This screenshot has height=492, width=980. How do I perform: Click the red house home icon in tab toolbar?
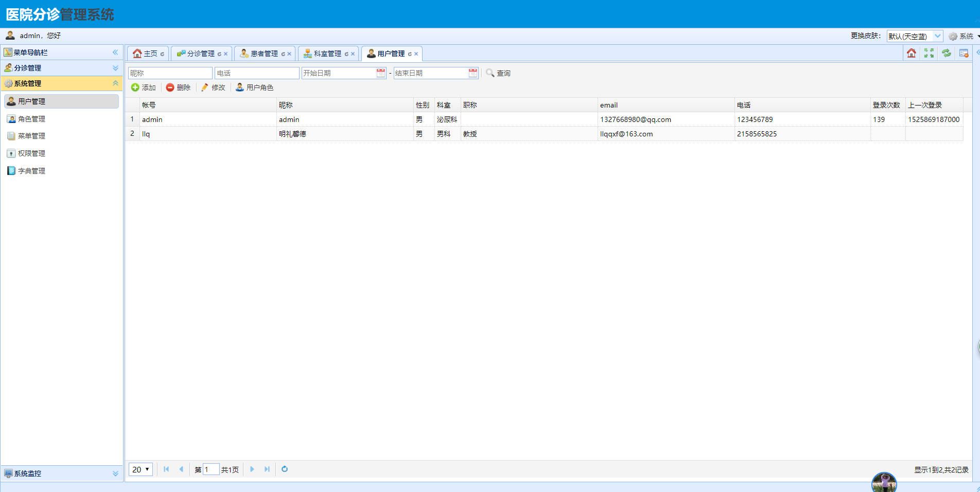(912, 53)
